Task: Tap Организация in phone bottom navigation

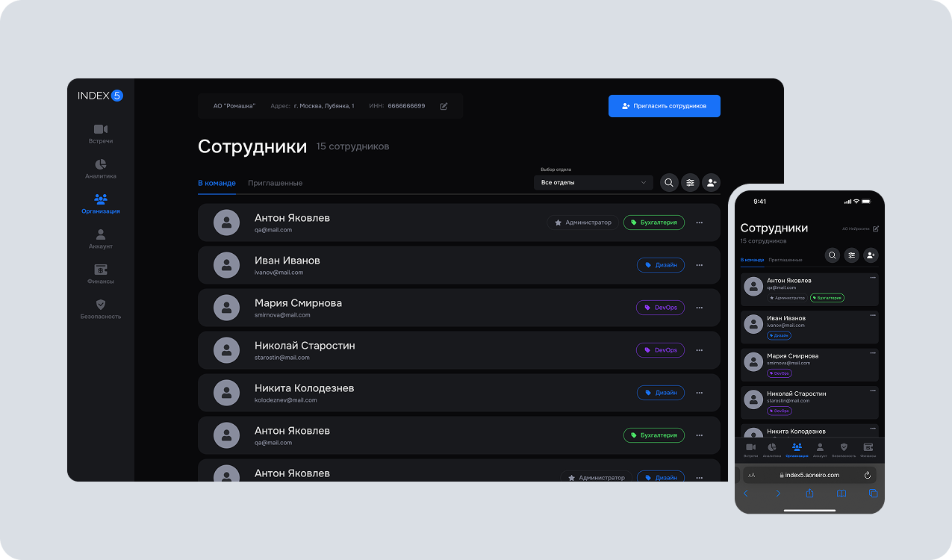Action: [x=797, y=449]
